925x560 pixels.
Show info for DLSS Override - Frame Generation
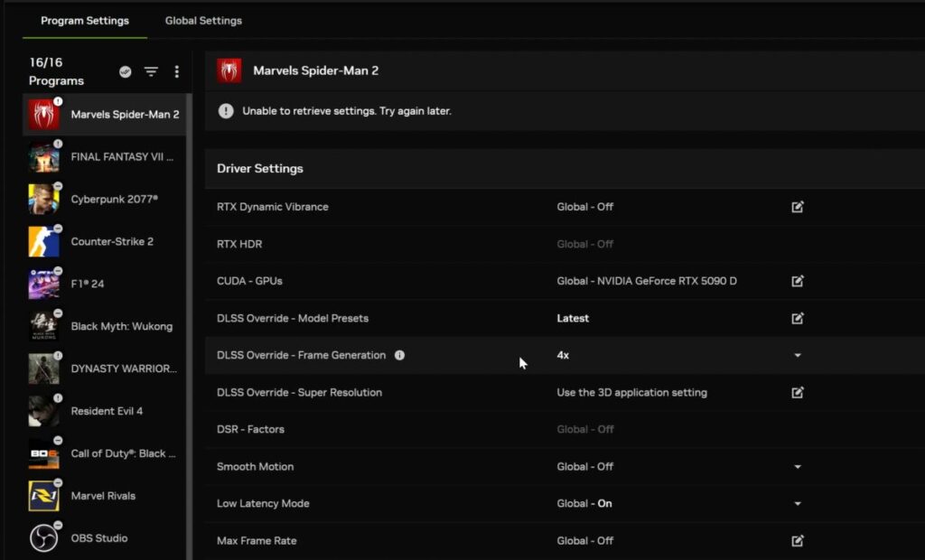(399, 355)
